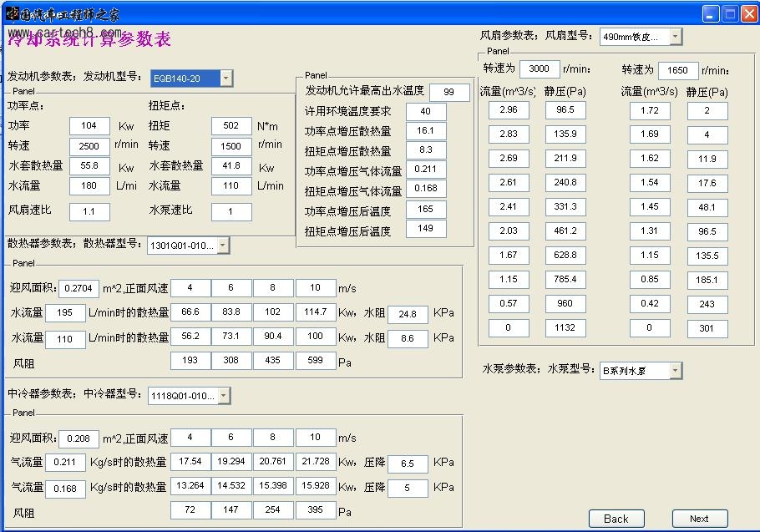Select the 转速 field showing 2500 r/min
760x532 pixels.
(x=89, y=145)
